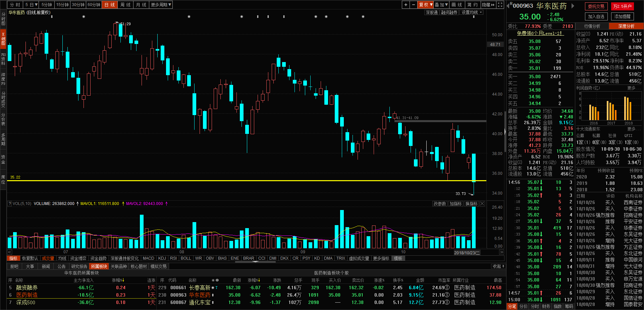This screenshot has height=310, width=644.
Task: Open 更多周期 period dropdown
Action: coord(161,5)
